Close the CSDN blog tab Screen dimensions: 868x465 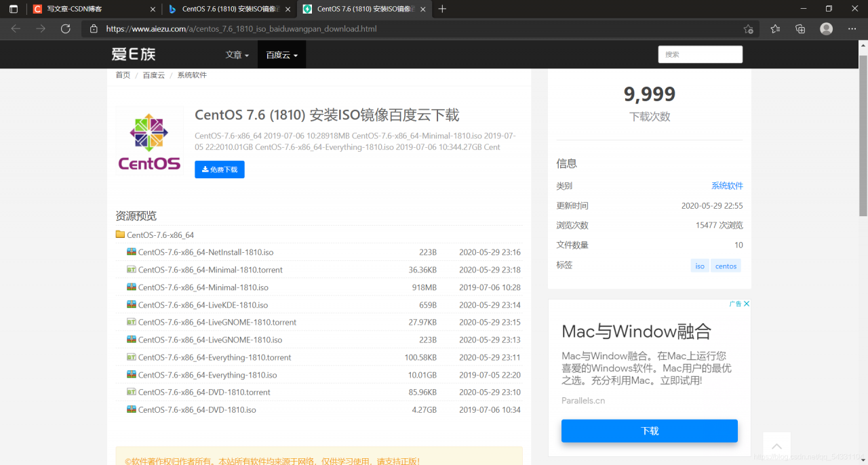coord(153,9)
